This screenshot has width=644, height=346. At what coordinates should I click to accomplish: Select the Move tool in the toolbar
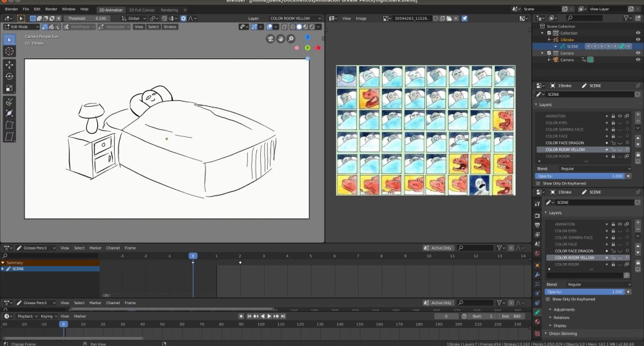tap(10, 64)
